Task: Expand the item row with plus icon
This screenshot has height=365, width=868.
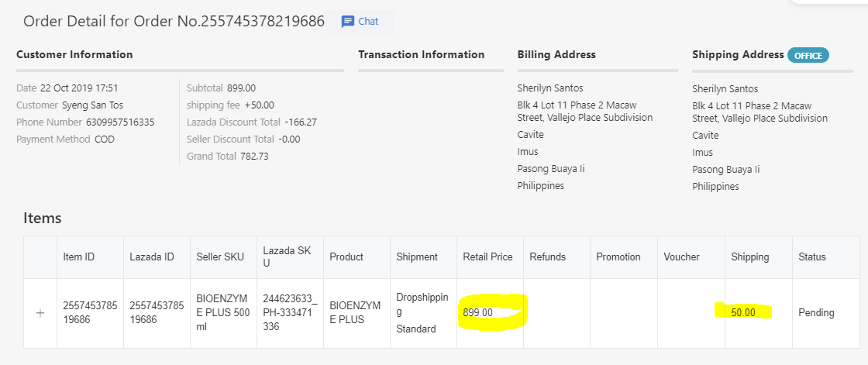Action: coord(40,313)
